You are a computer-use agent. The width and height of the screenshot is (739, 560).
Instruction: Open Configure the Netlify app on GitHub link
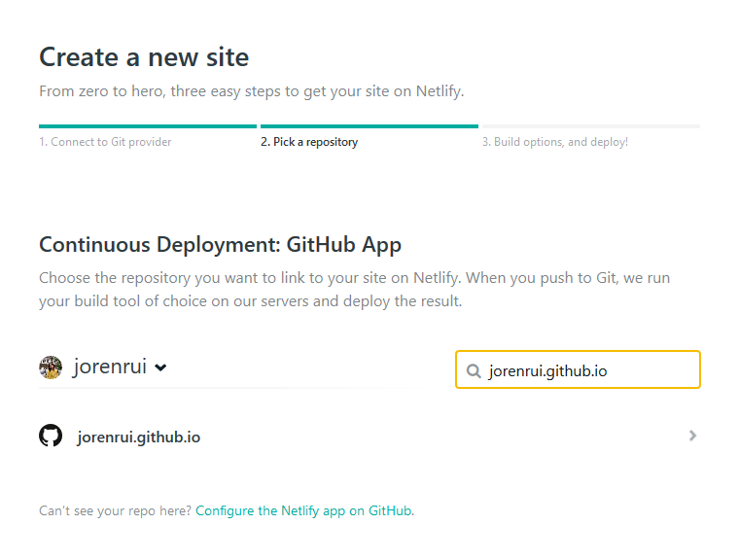[x=304, y=510]
